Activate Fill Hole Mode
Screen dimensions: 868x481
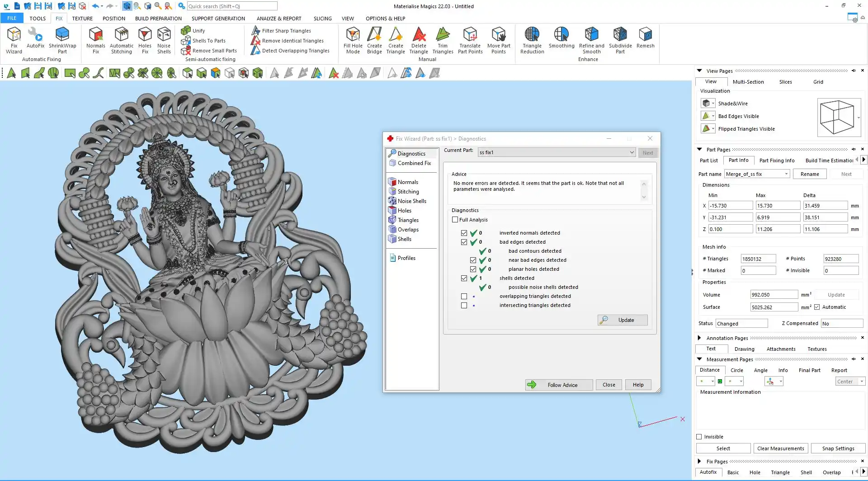point(353,40)
